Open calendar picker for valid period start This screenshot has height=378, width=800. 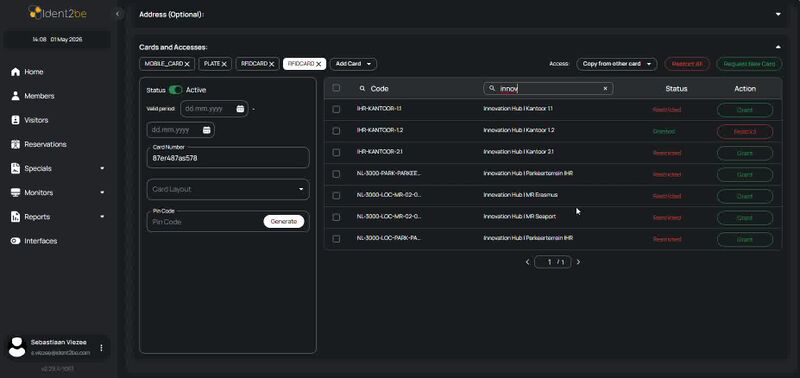(x=240, y=109)
